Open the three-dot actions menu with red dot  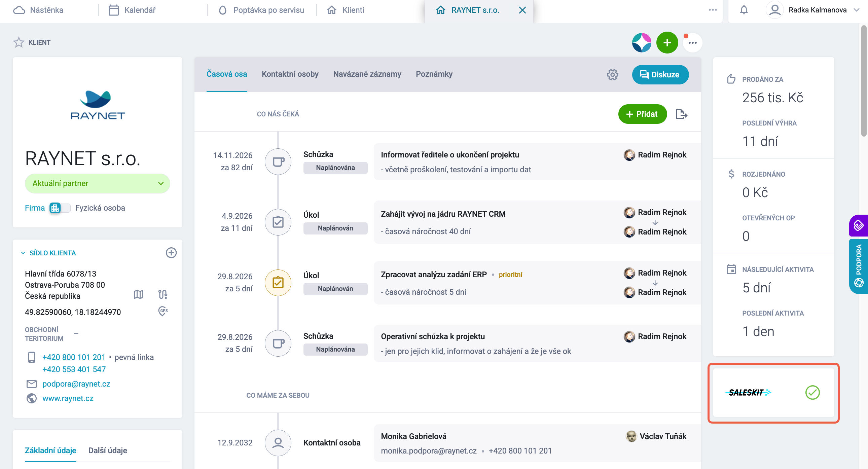692,43
